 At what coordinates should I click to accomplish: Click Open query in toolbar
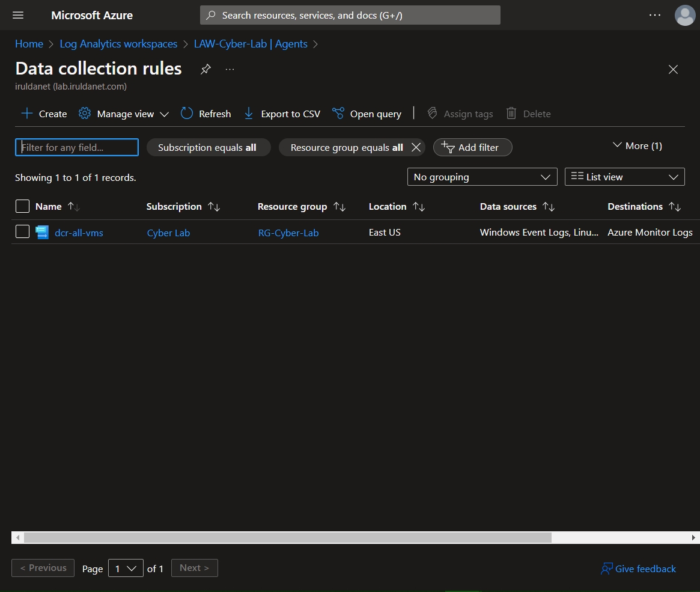coord(367,114)
